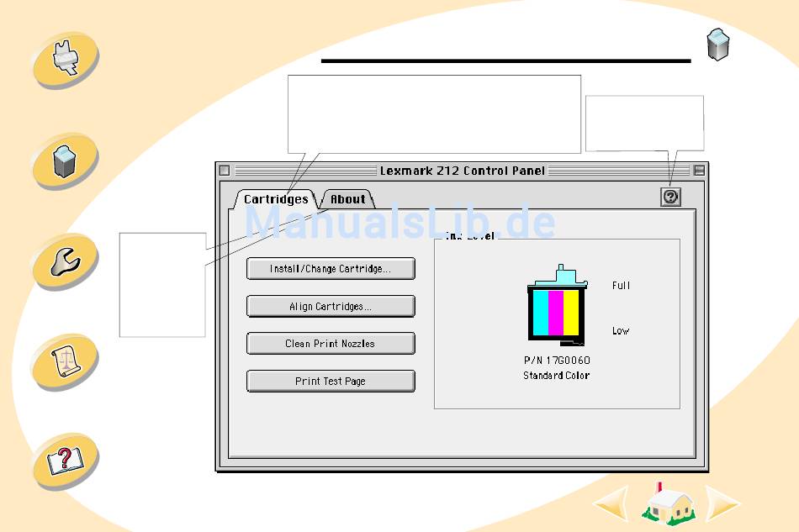Click the Install/Change Cartridge button

pyautogui.click(x=331, y=269)
